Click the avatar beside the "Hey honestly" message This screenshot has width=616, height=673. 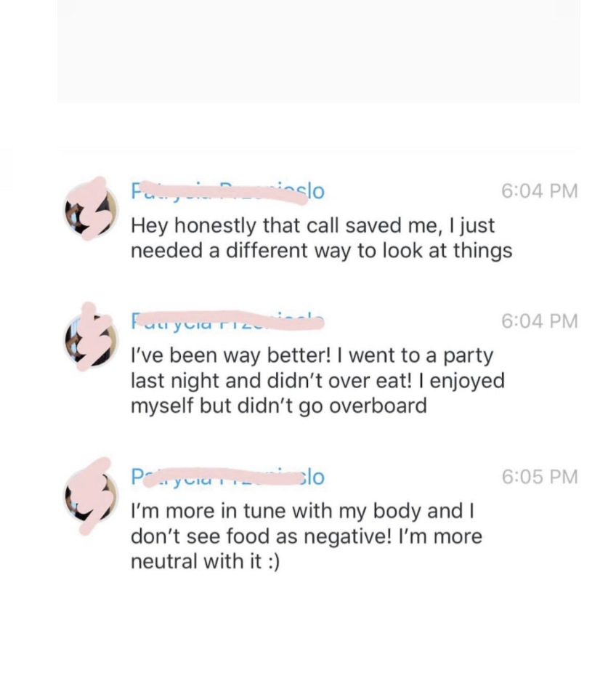(92, 209)
